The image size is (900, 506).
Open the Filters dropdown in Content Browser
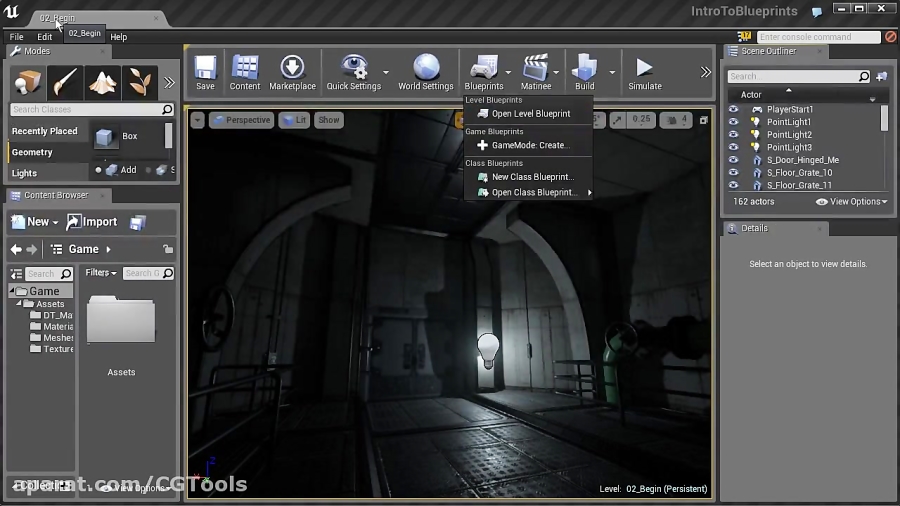101,273
